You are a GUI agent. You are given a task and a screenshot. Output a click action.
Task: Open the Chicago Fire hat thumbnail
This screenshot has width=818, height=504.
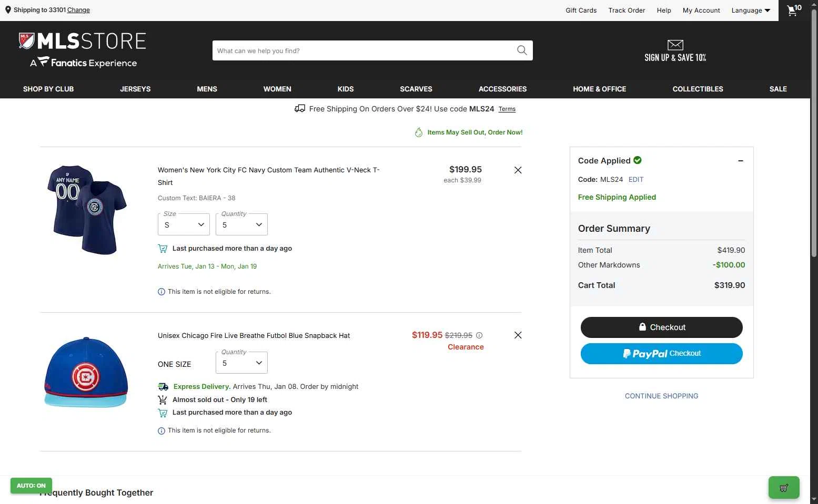[x=86, y=372]
